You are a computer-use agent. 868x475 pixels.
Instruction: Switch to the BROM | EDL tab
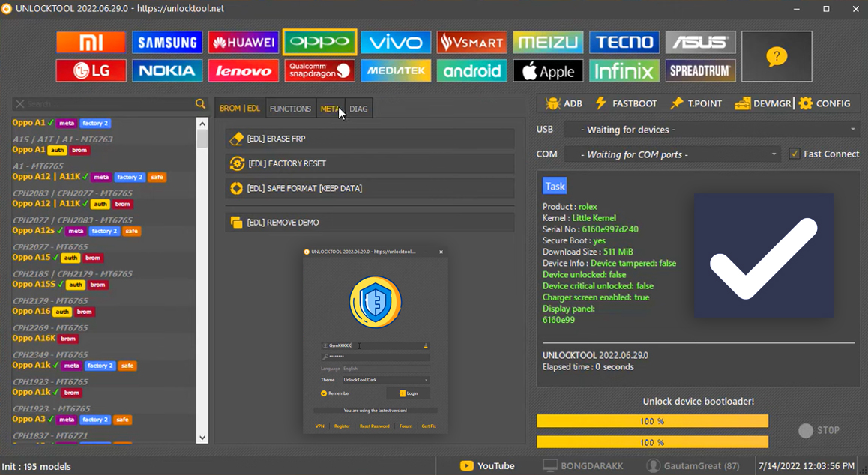click(x=240, y=109)
